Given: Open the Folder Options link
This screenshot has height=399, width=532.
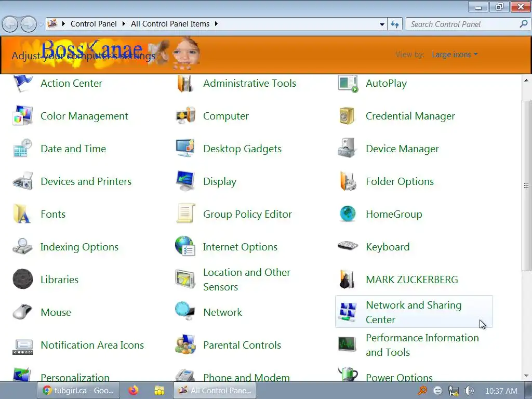Looking at the screenshot, I should pyautogui.click(x=400, y=181).
